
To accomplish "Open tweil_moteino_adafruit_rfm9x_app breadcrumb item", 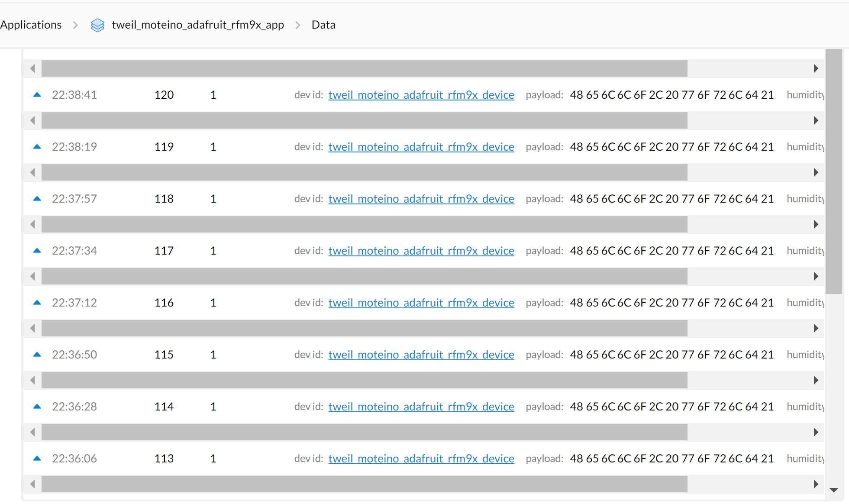I will pos(198,25).
